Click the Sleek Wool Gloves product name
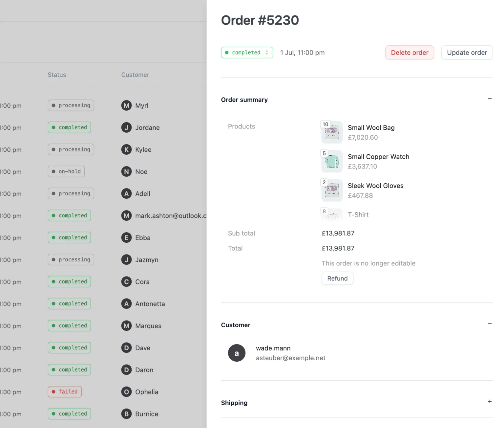This screenshot has height=428, width=504. click(376, 186)
